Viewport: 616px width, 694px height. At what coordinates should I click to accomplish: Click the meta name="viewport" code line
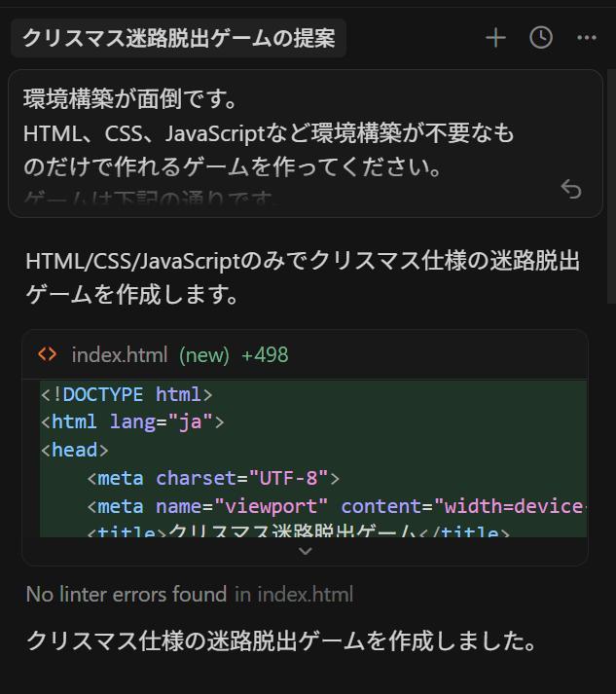pyautogui.click(x=337, y=507)
